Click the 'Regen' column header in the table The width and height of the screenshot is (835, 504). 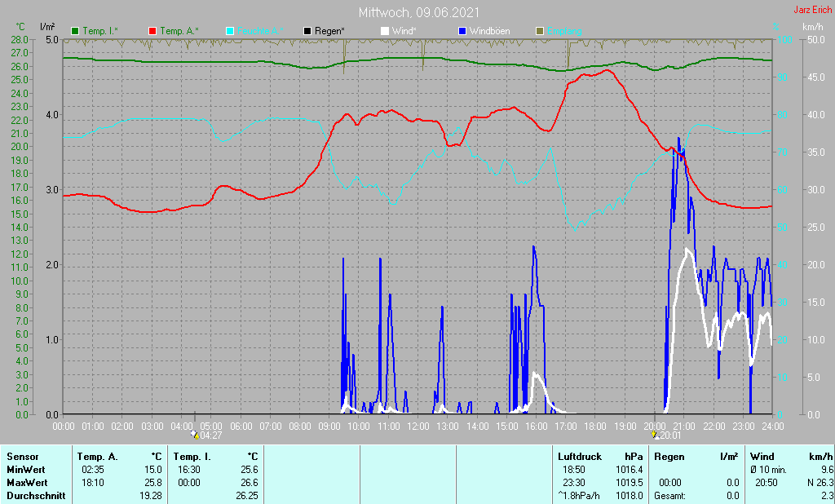click(x=669, y=457)
